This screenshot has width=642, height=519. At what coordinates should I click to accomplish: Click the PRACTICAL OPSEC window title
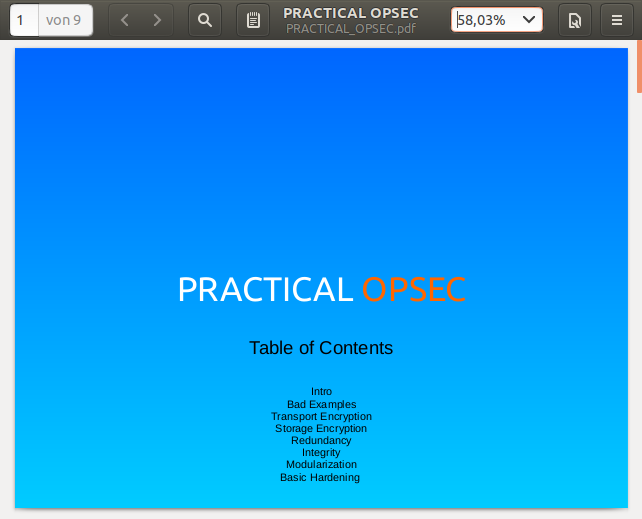pyautogui.click(x=351, y=13)
